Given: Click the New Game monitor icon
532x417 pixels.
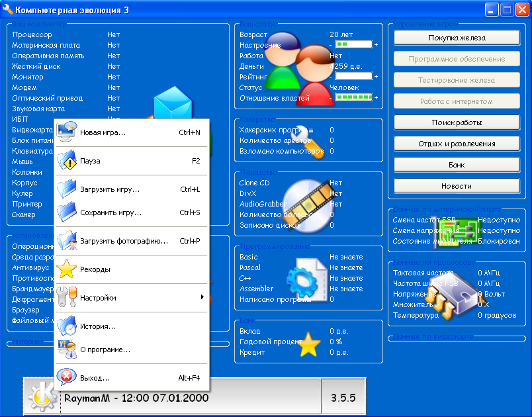Looking at the screenshot, I should pos(66,132).
